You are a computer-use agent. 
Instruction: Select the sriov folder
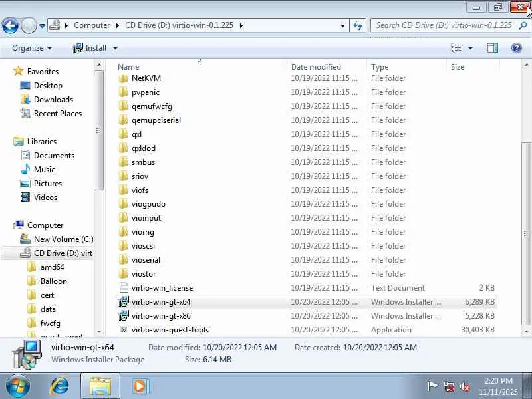[x=140, y=176]
